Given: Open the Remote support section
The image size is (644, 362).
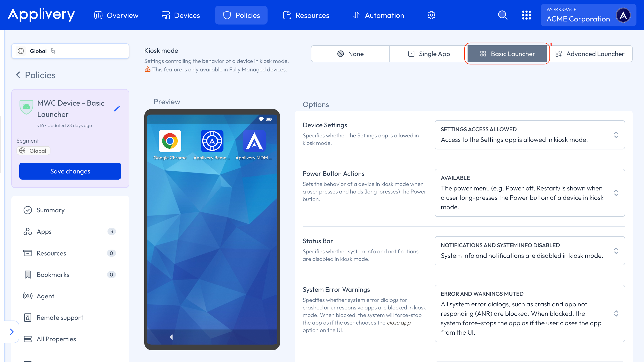Looking at the screenshot, I should pos(70,317).
